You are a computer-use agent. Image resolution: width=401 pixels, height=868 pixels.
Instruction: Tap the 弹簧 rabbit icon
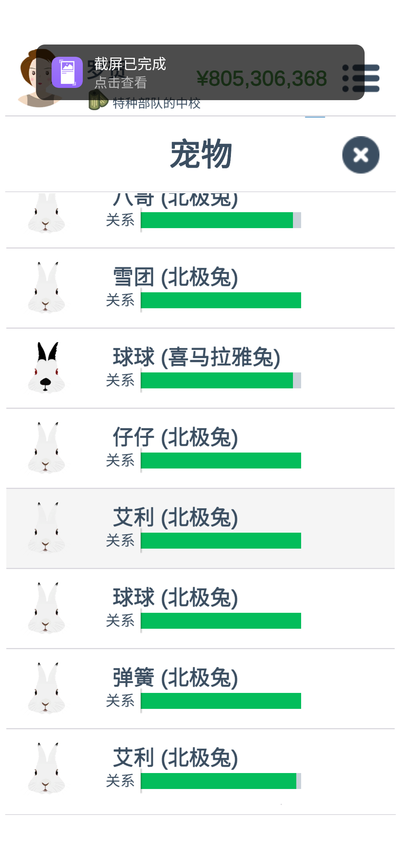[46, 688]
